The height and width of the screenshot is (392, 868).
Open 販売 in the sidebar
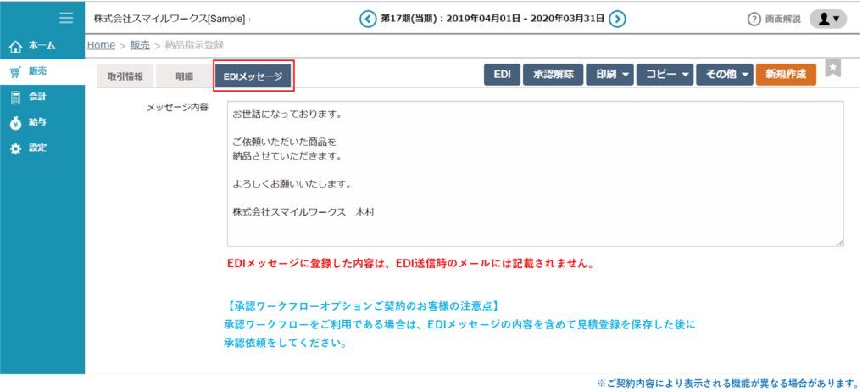(x=42, y=71)
